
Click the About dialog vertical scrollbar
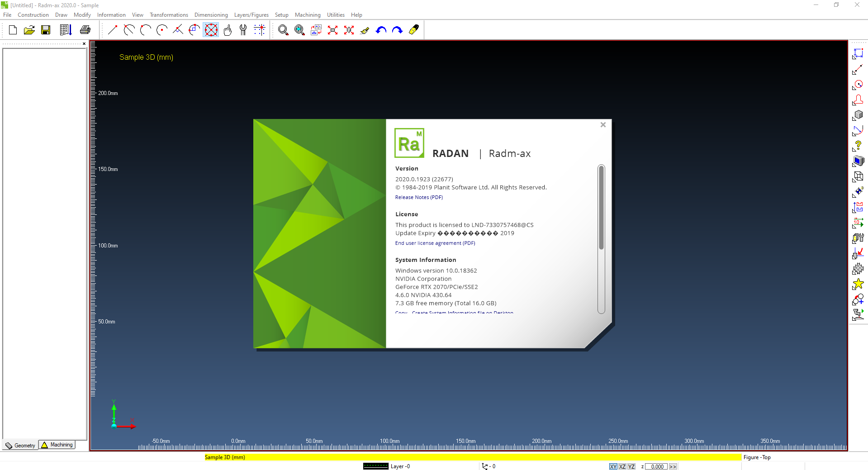tap(601, 239)
